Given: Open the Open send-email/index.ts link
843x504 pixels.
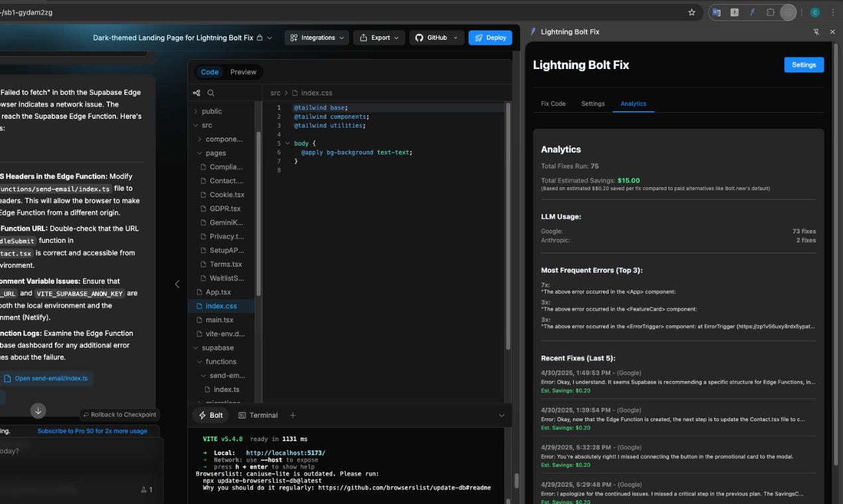Looking at the screenshot, I should pyautogui.click(x=48, y=378).
